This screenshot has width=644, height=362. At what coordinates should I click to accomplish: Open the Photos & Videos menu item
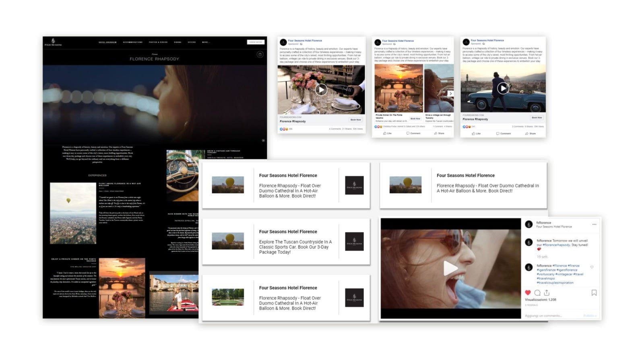[x=158, y=42]
